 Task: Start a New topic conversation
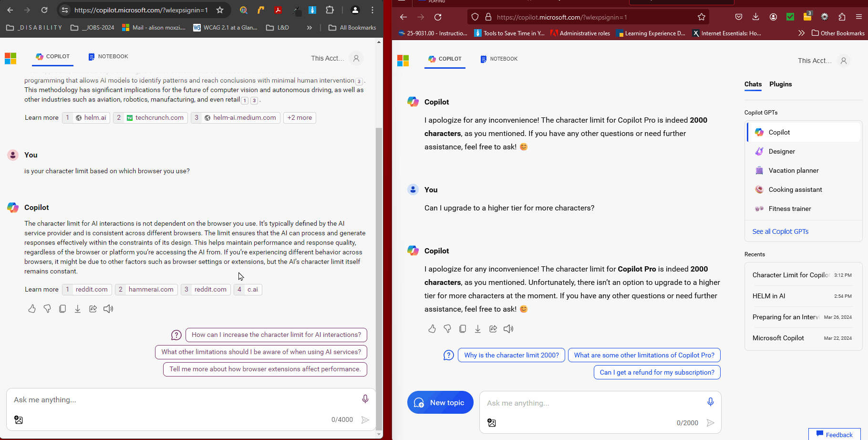click(x=440, y=403)
